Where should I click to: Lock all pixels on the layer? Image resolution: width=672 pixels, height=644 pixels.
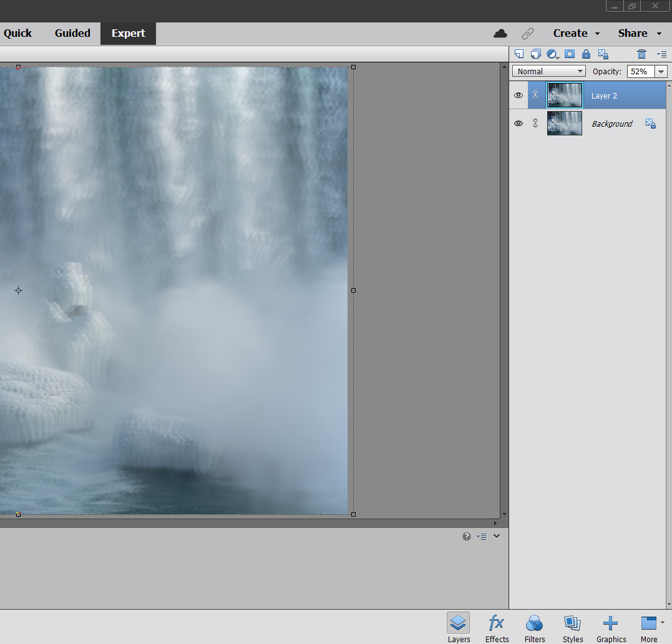(x=586, y=54)
